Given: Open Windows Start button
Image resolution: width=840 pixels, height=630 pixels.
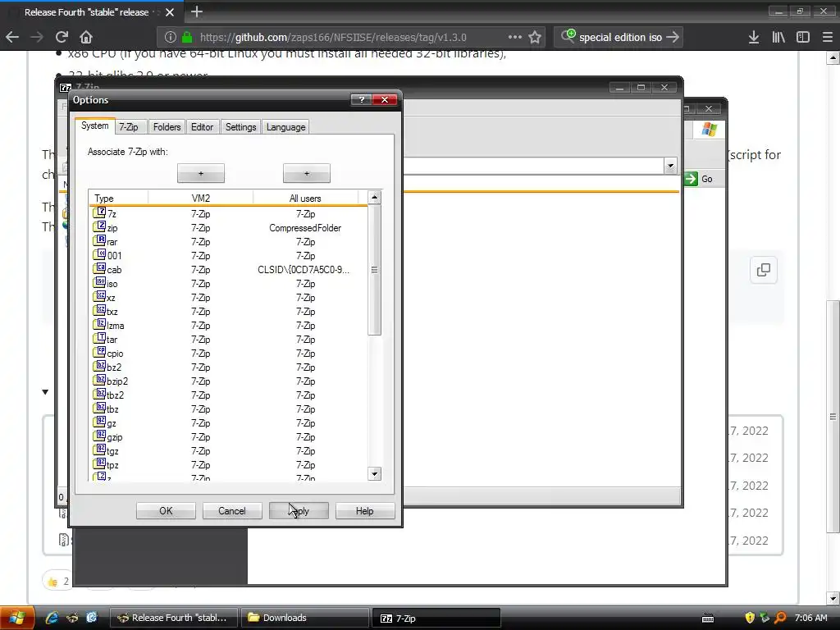Looking at the screenshot, I should (17, 618).
